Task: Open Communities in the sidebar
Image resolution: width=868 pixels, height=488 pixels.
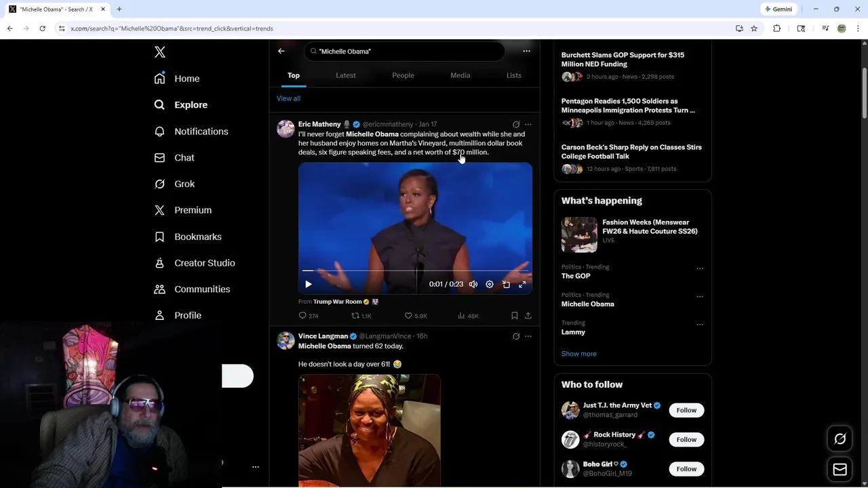Action: tap(192, 289)
